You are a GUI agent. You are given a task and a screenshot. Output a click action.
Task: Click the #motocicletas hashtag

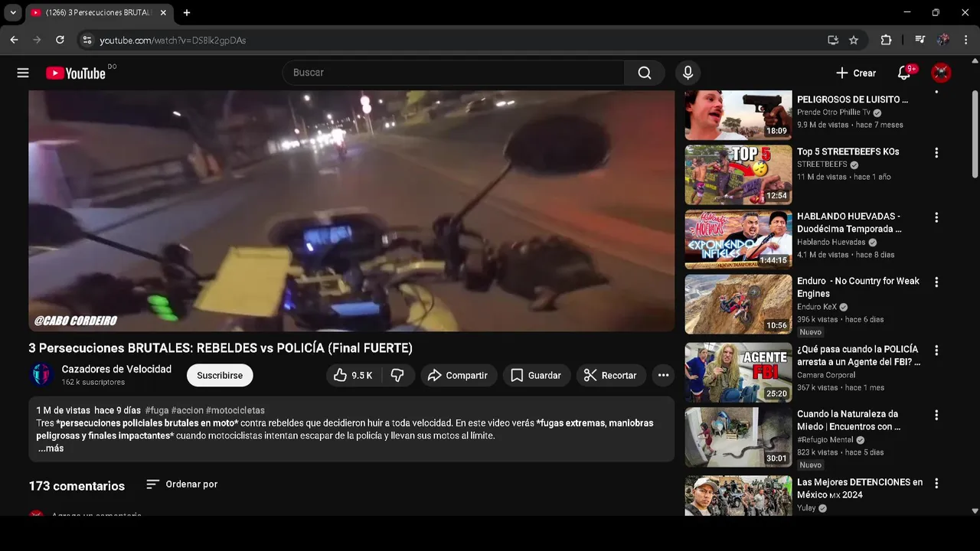[235, 410]
